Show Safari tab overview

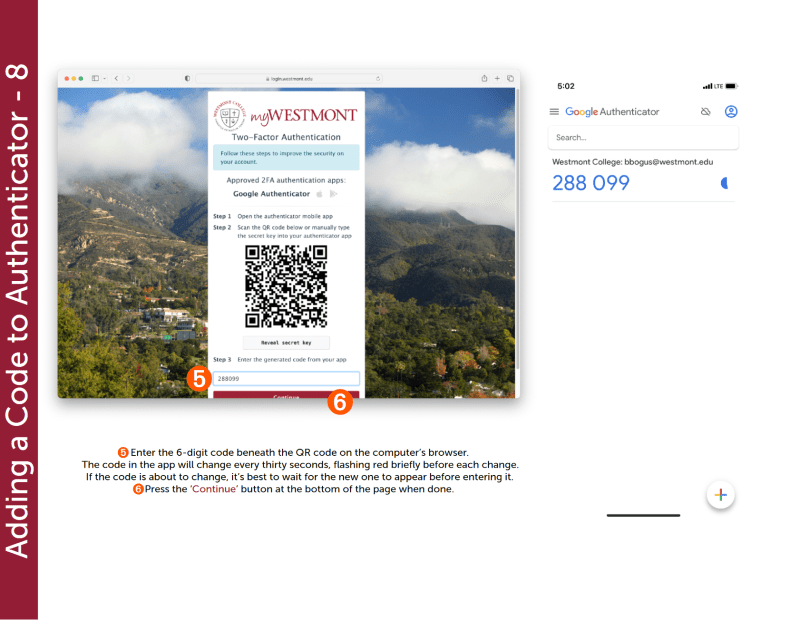click(510, 78)
